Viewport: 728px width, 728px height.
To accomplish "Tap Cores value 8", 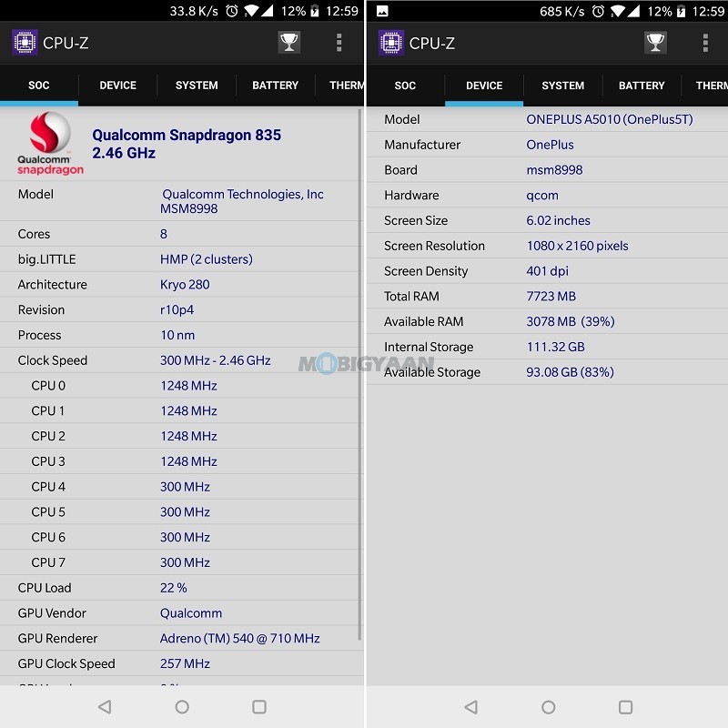I will 164,234.
